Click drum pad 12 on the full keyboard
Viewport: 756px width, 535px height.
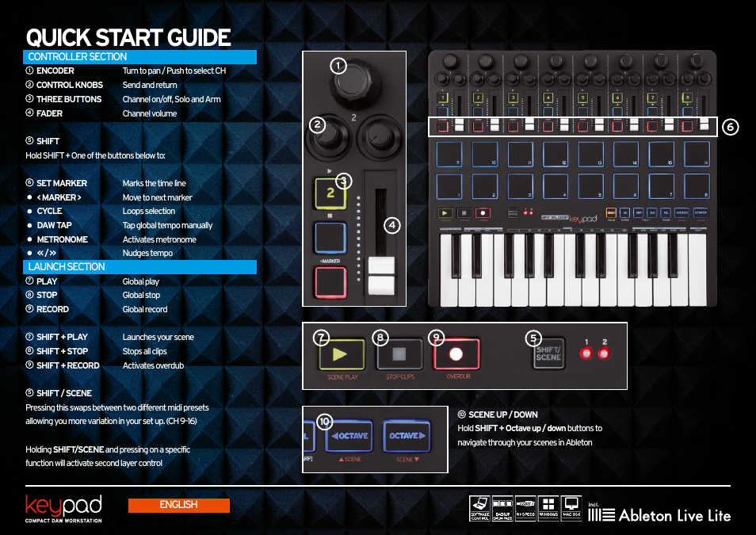[x=556, y=155]
